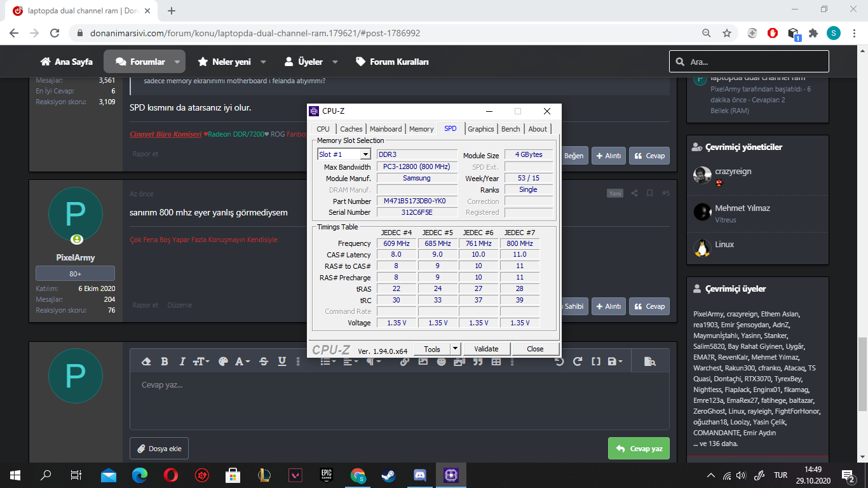Open Forum Kuralları in the navigation bar
The image size is (868, 488).
(392, 62)
